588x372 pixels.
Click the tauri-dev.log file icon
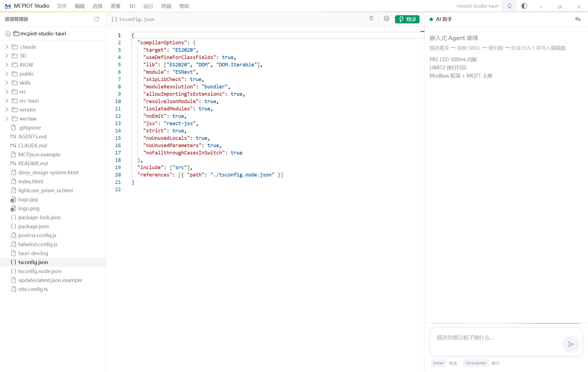[x=13, y=253]
